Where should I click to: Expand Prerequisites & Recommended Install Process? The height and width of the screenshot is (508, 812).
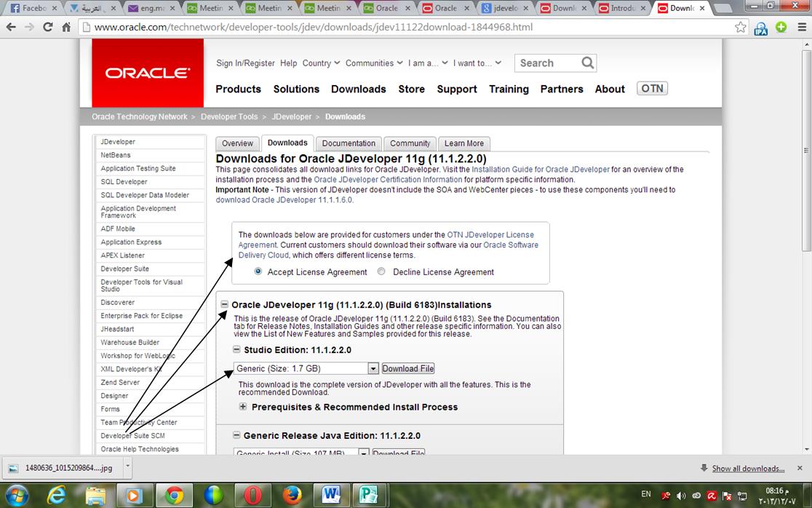[243, 407]
